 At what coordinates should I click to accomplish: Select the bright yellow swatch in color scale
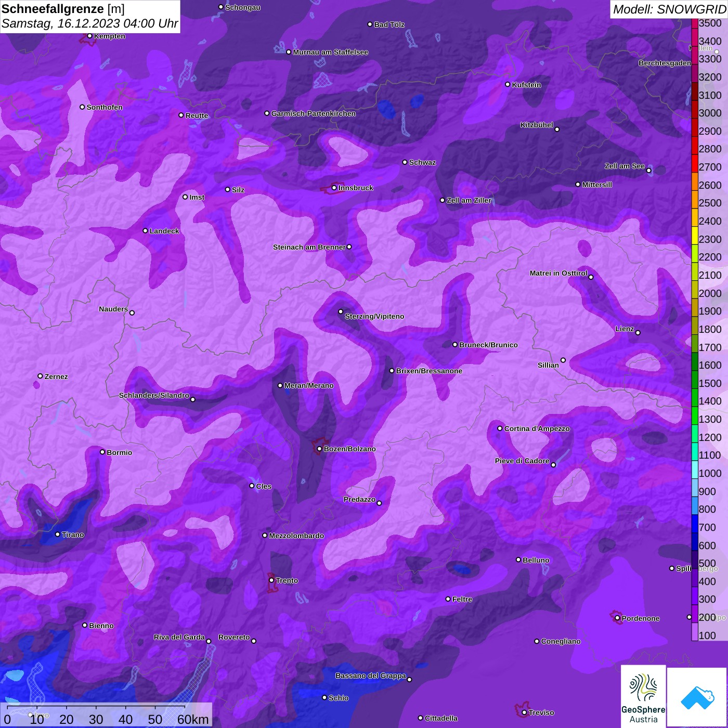click(695, 235)
